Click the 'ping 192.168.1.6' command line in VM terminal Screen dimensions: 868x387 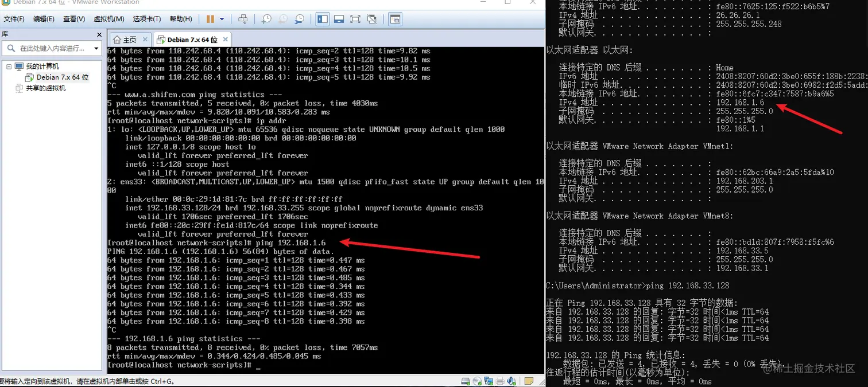(x=290, y=243)
